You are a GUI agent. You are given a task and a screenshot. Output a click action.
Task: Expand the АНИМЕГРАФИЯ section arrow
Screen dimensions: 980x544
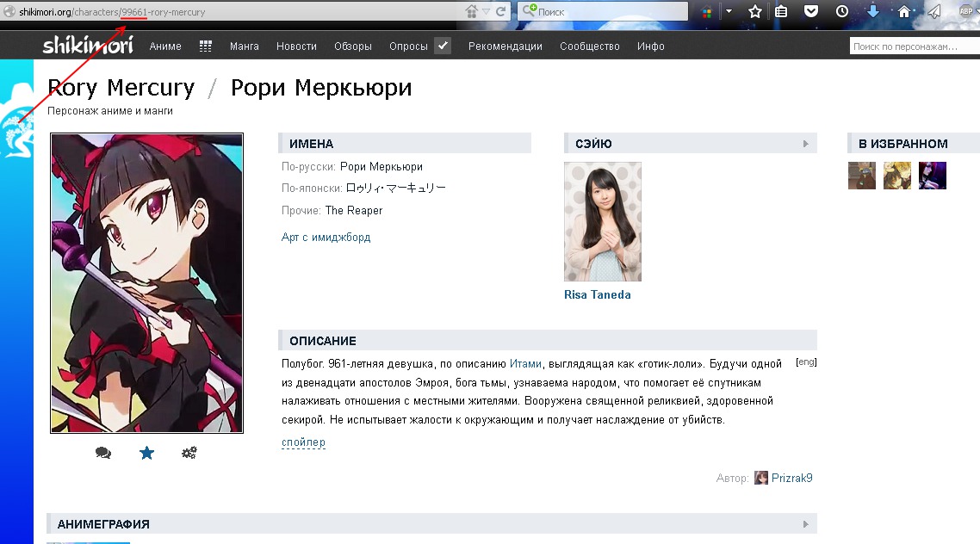click(x=806, y=523)
